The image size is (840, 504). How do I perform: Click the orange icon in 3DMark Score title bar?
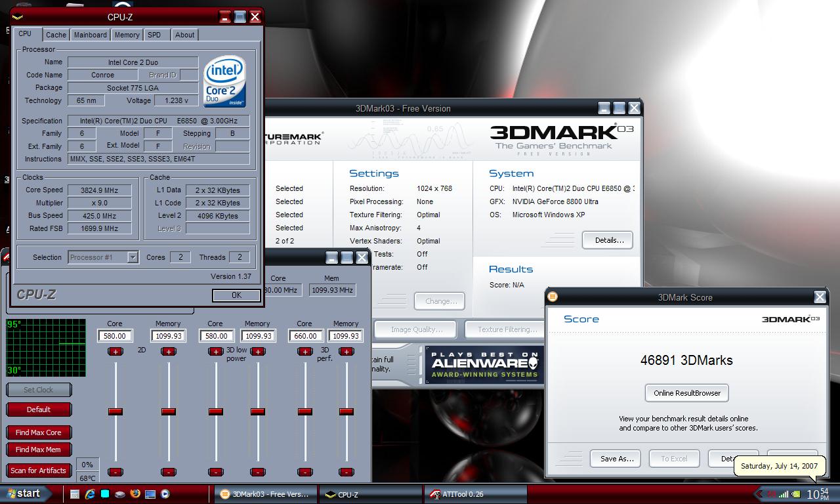553,297
